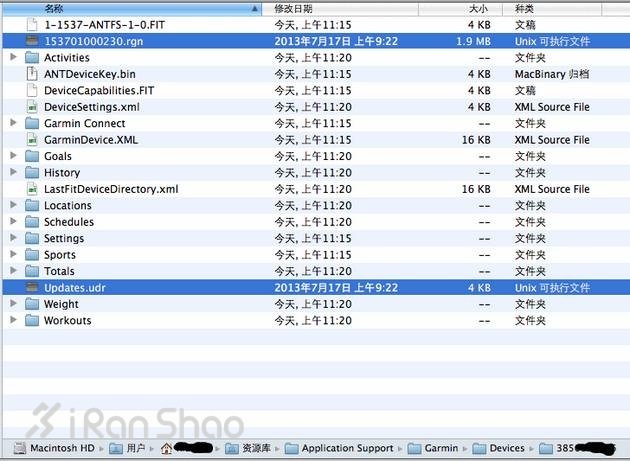Image resolution: width=630 pixels, height=461 pixels.
Task: Open Application Support in the path bar
Action: tap(338, 449)
